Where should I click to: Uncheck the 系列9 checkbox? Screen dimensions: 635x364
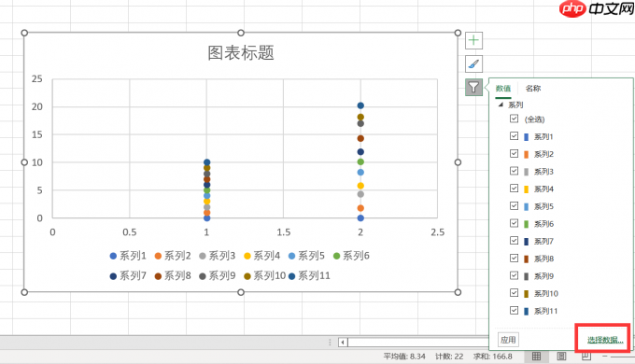[x=514, y=275]
